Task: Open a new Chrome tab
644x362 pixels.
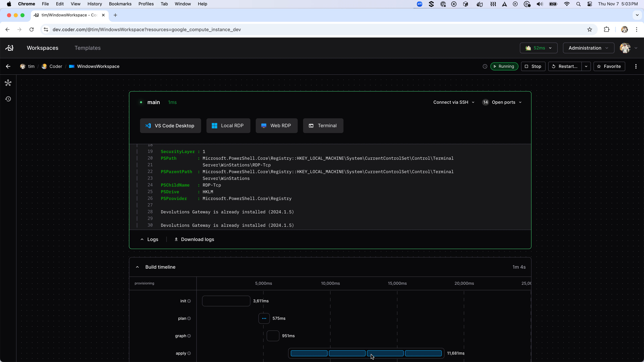Action: click(115, 15)
